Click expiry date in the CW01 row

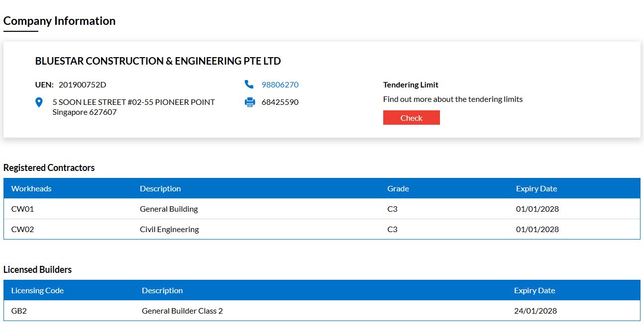click(x=537, y=209)
